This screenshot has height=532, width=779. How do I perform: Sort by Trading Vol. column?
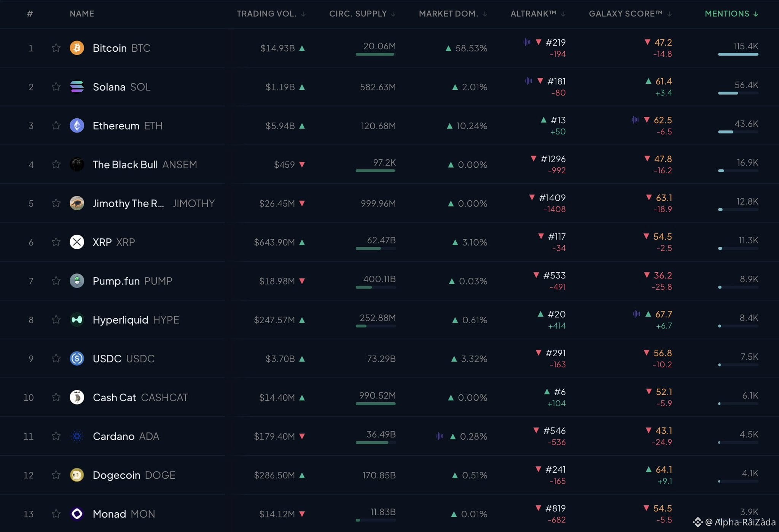(271, 14)
